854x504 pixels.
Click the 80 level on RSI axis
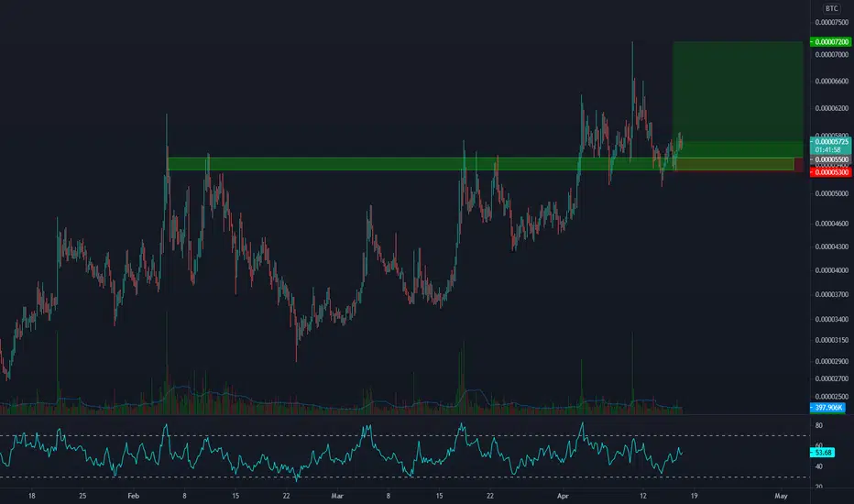tap(818, 425)
